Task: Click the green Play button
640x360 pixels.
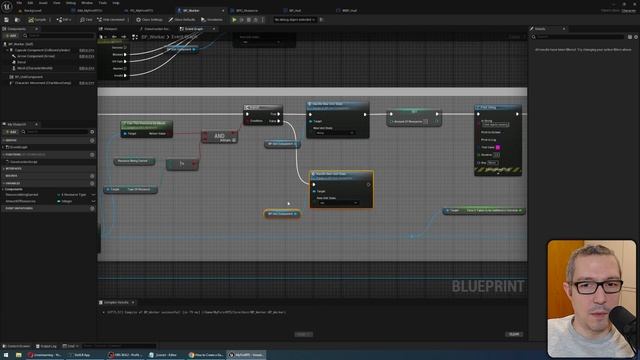Action: [234, 20]
